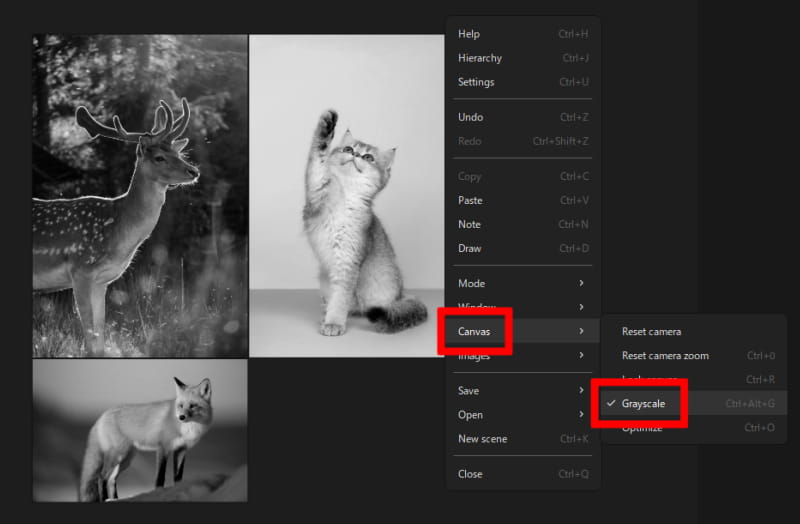Open the Help menu entry
Image resolution: width=800 pixels, height=524 pixels.
(469, 34)
